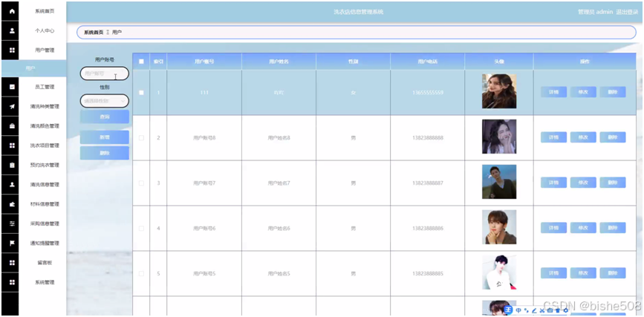Click the 新增 add button
The image size is (644, 317).
[104, 137]
